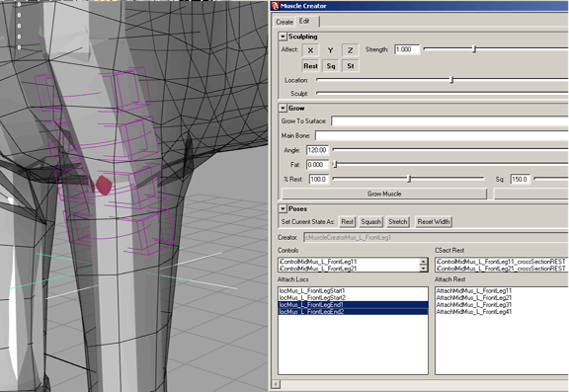This screenshot has height=392, width=569.
Task: Toggle the X affect axis button
Action: click(310, 50)
